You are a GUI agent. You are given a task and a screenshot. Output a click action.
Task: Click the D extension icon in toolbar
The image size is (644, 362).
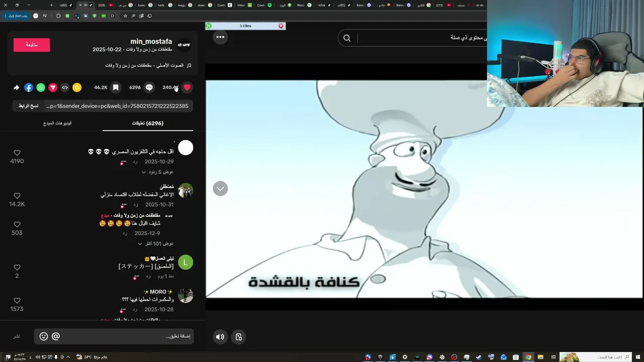113,16
